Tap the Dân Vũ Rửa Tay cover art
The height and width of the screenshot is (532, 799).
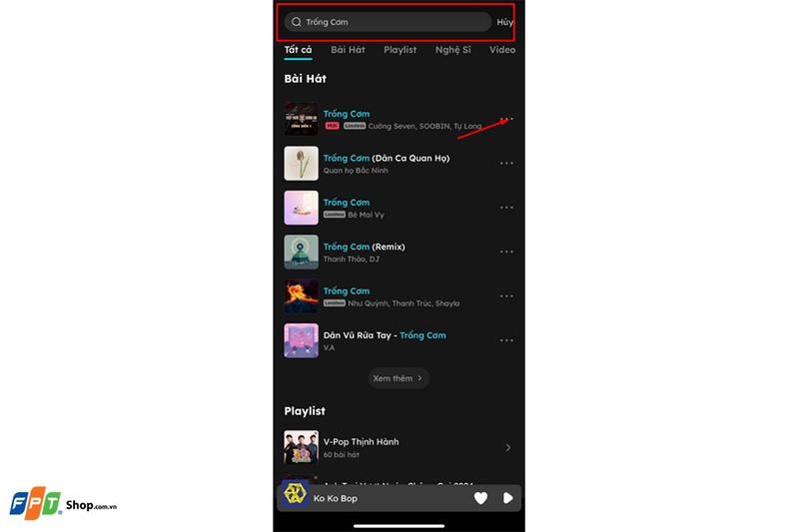[x=302, y=340]
